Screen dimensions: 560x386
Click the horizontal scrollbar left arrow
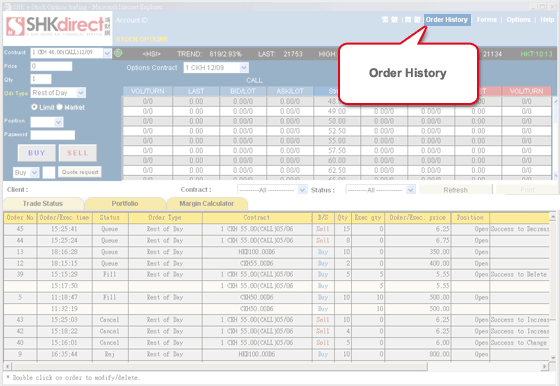8,366
